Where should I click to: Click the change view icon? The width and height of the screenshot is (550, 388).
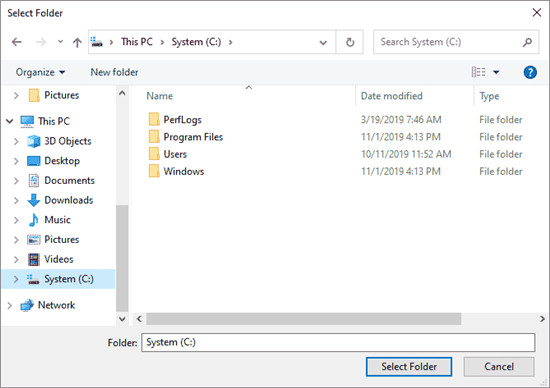(x=478, y=72)
